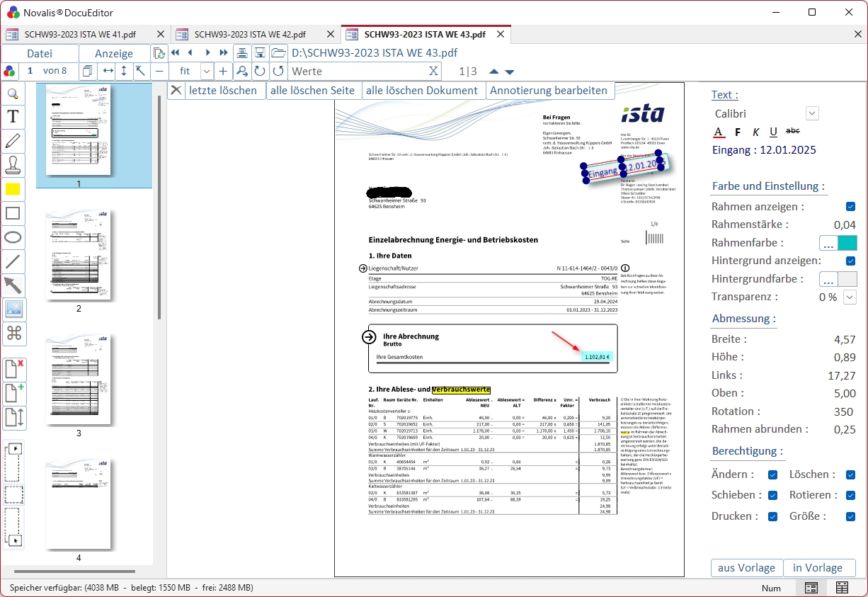Choose the Arrow annotation tool

13,285
